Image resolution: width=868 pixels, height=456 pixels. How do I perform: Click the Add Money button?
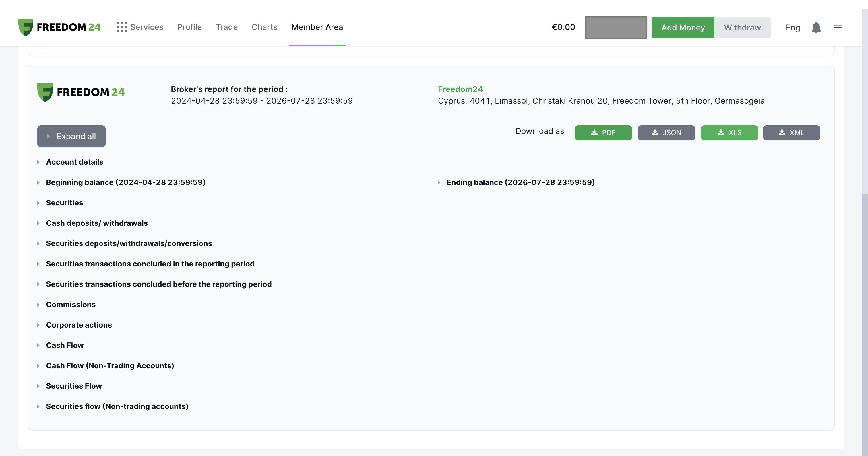point(683,28)
